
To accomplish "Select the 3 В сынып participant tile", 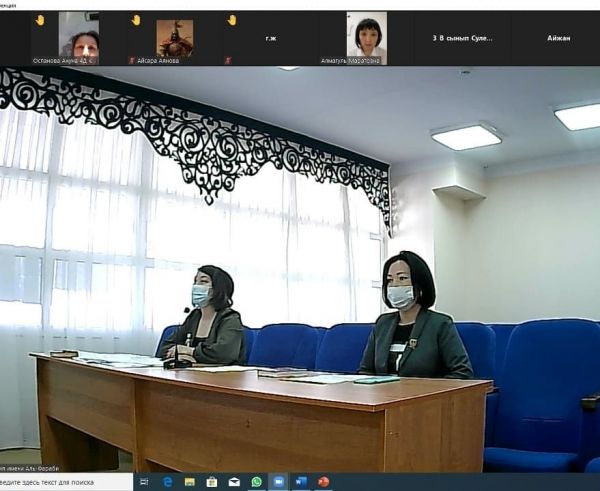I will 462,38.
